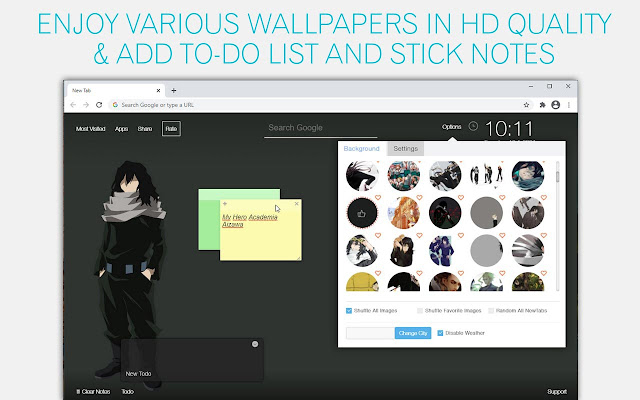
Task: Bookmark page using the star icon
Action: tap(527, 105)
